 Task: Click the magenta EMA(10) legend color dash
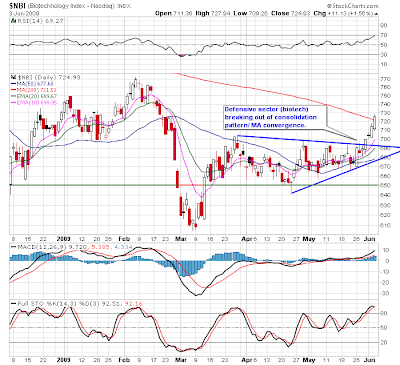coord(13,103)
